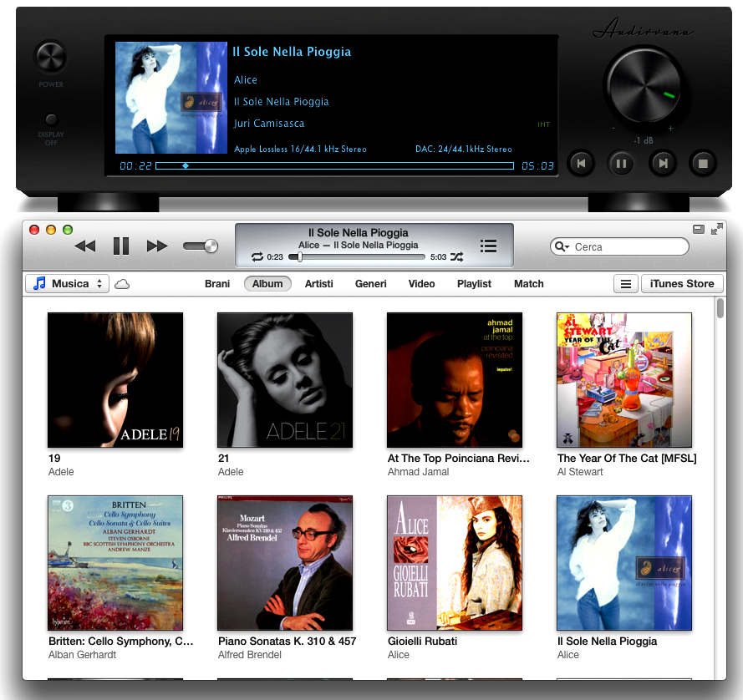This screenshot has height=700, width=743.
Task: Open the iTunes Store
Action: (x=682, y=284)
